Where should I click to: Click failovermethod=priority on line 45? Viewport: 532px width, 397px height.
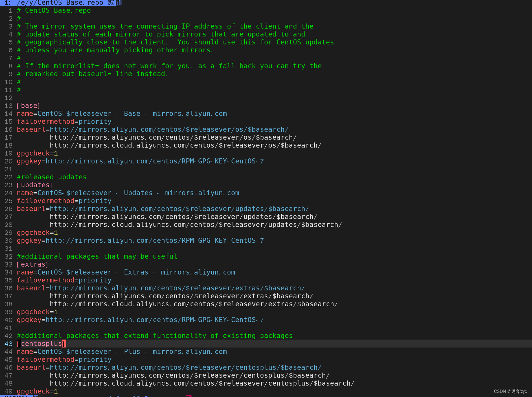(64, 360)
